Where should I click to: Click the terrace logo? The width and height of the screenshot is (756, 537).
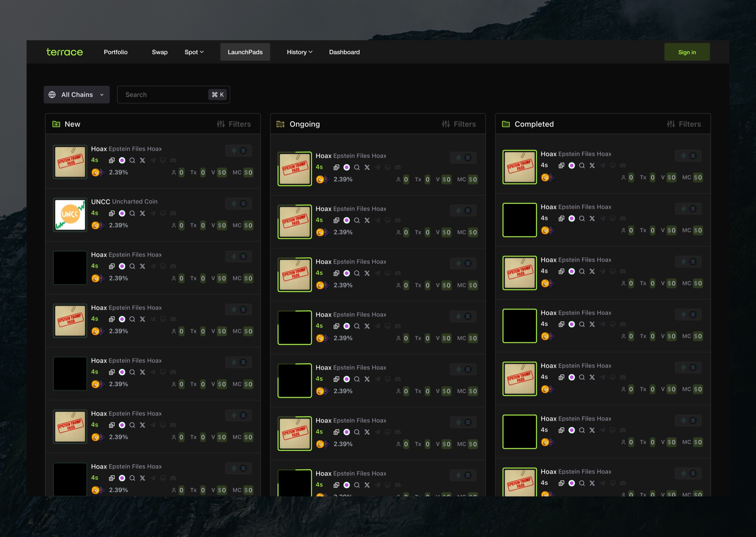coord(65,52)
